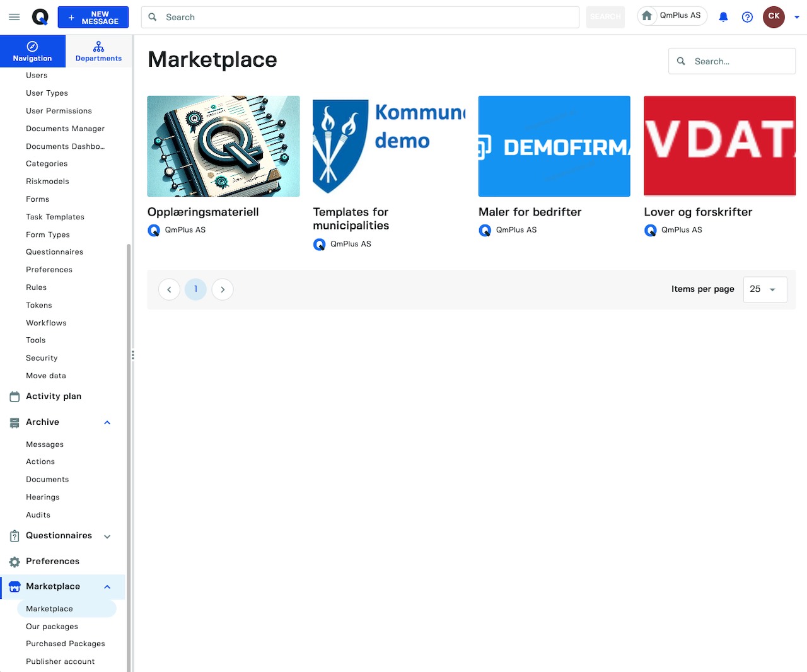Open the user menu dropdown arrow
This screenshot has height=672, width=807.
(797, 17)
